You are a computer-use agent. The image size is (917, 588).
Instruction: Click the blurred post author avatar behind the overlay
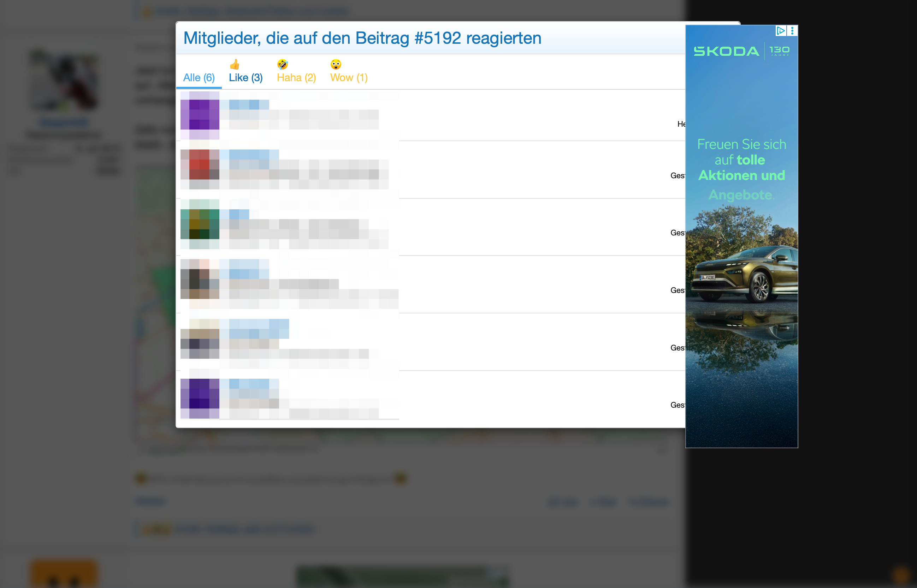coord(64,81)
